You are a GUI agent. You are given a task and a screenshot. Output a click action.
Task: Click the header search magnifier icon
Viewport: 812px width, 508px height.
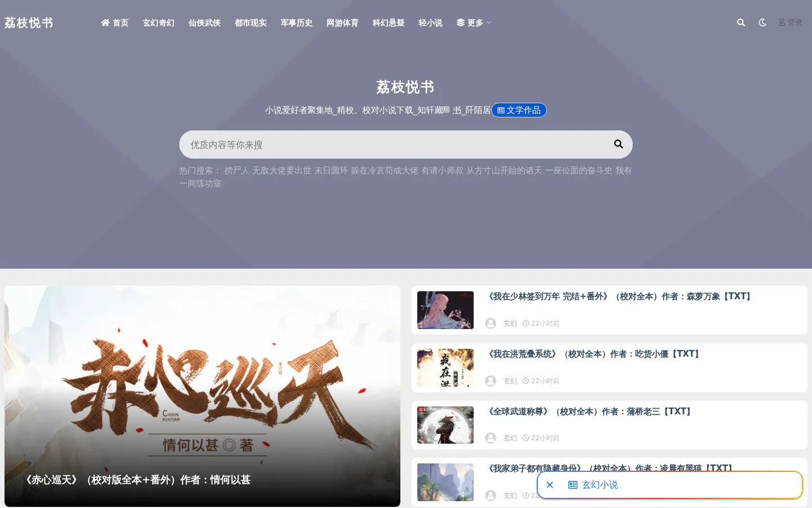[x=741, y=23]
